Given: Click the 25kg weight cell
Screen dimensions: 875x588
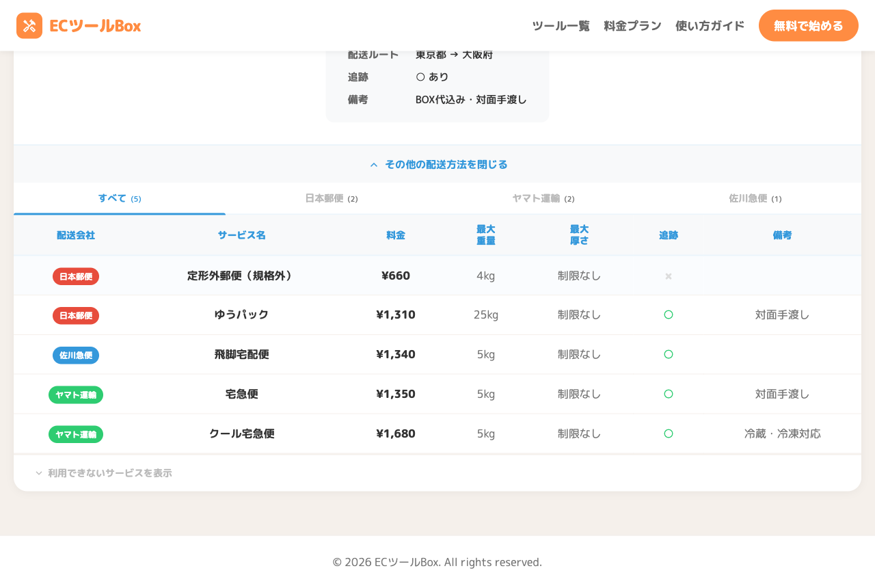Looking at the screenshot, I should pyautogui.click(x=486, y=315).
